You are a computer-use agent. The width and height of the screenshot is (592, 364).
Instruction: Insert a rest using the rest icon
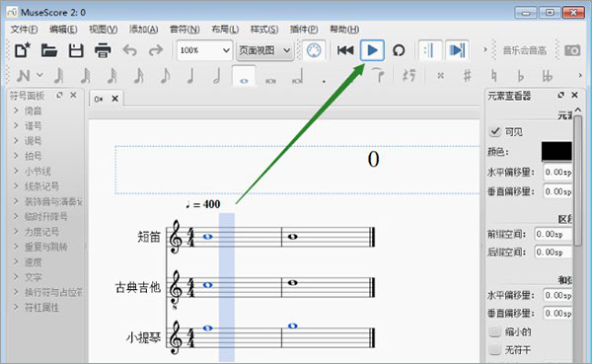408,76
